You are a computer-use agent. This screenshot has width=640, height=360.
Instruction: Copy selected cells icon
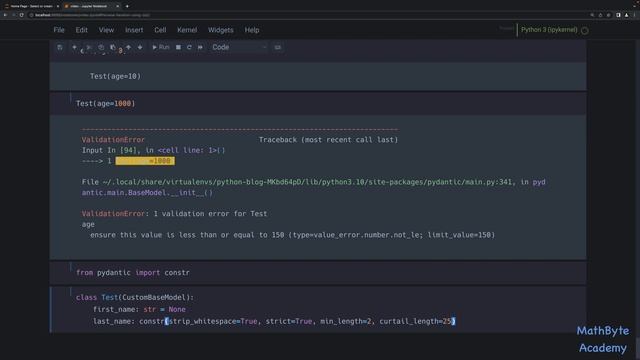click(101, 47)
